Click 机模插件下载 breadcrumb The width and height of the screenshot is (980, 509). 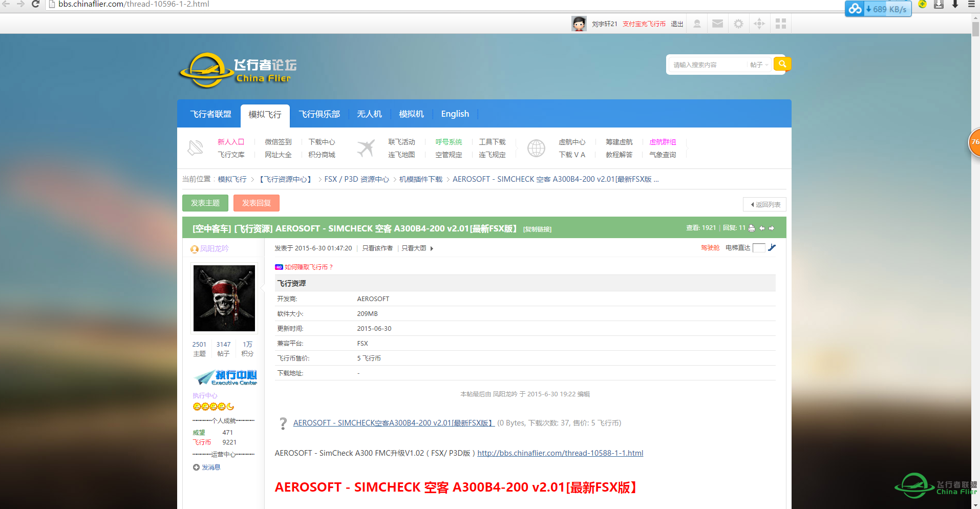[421, 179]
